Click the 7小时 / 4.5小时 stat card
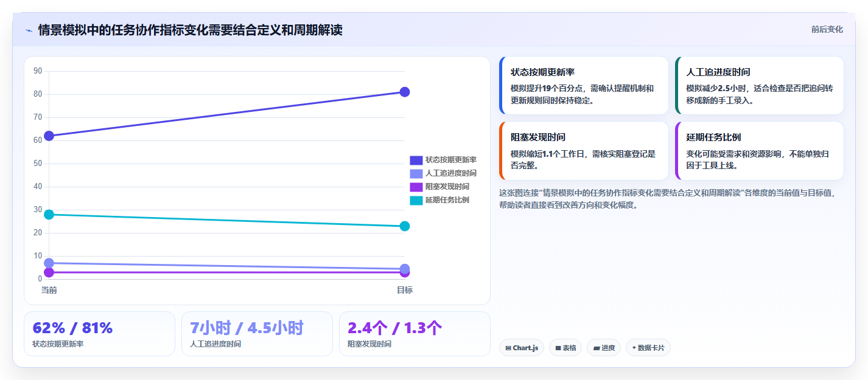 [x=257, y=334]
